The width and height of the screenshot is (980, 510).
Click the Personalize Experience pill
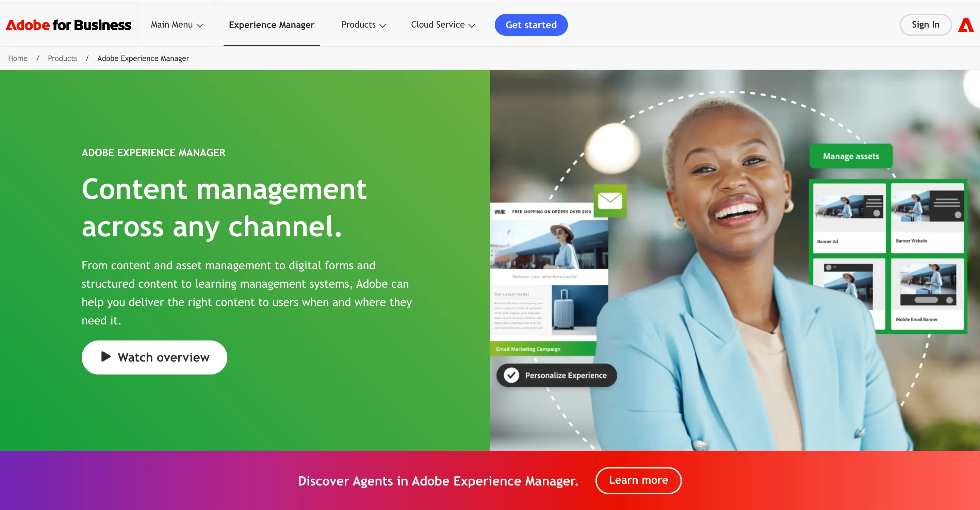click(557, 375)
